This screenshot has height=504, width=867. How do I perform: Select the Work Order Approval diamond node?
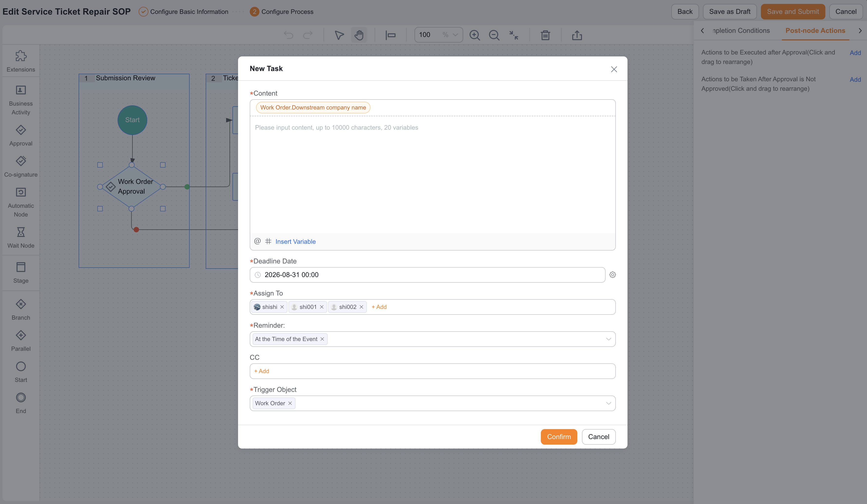point(131,187)
